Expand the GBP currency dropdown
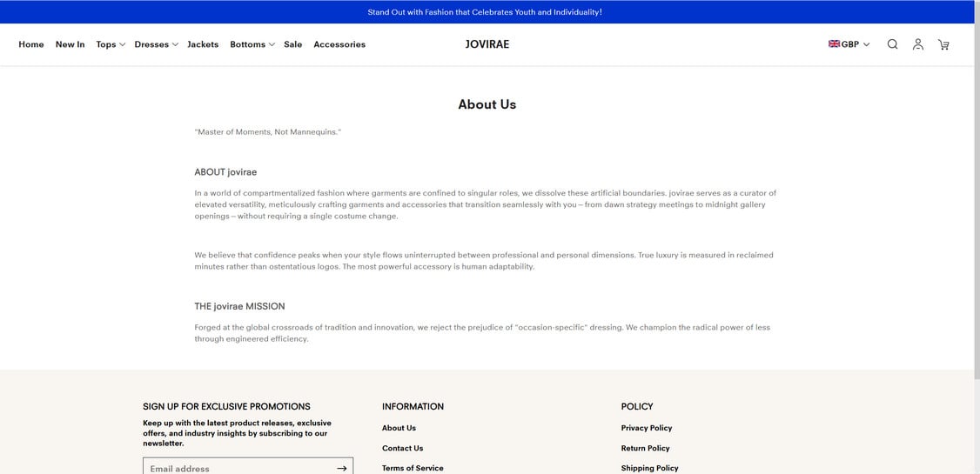Screen dimensions: 980x474 click(x=849, y=44)
